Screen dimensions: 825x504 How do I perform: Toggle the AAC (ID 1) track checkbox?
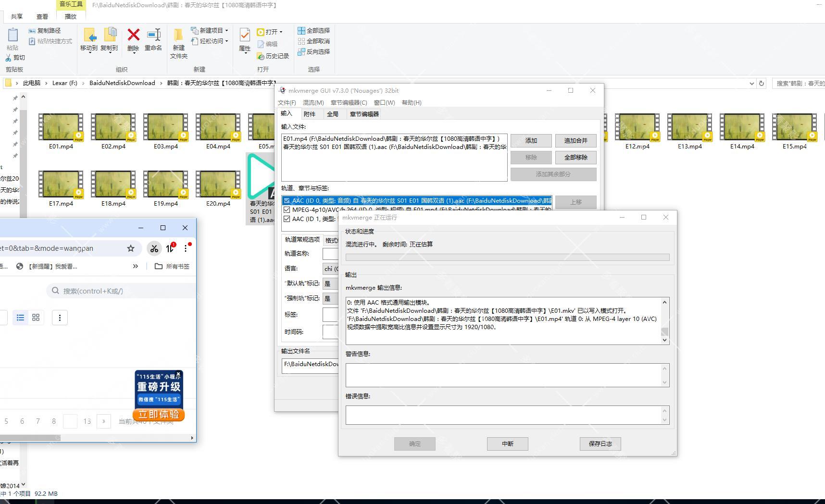click(x=287, y=219)
